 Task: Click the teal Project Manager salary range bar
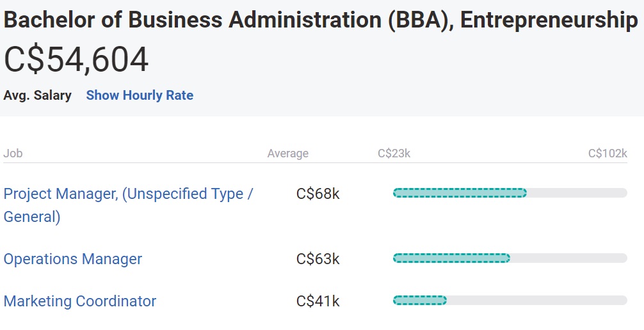pos(460,193)
